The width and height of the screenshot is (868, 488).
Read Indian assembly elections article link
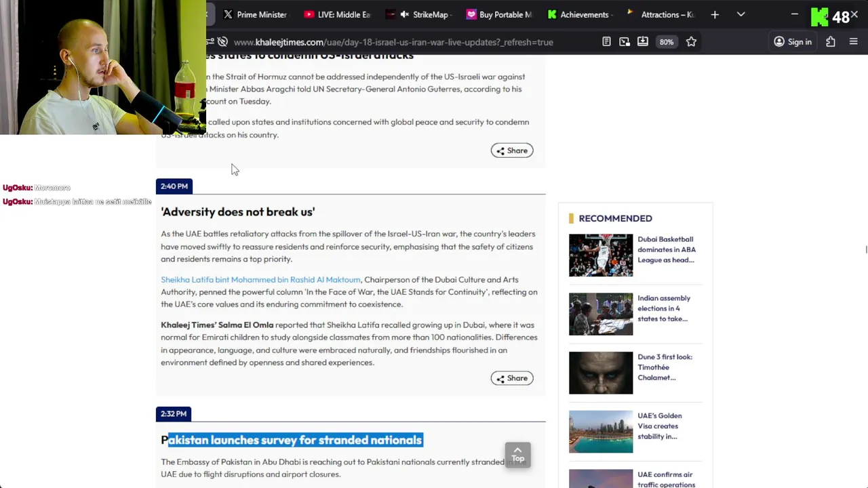point(664,308)
